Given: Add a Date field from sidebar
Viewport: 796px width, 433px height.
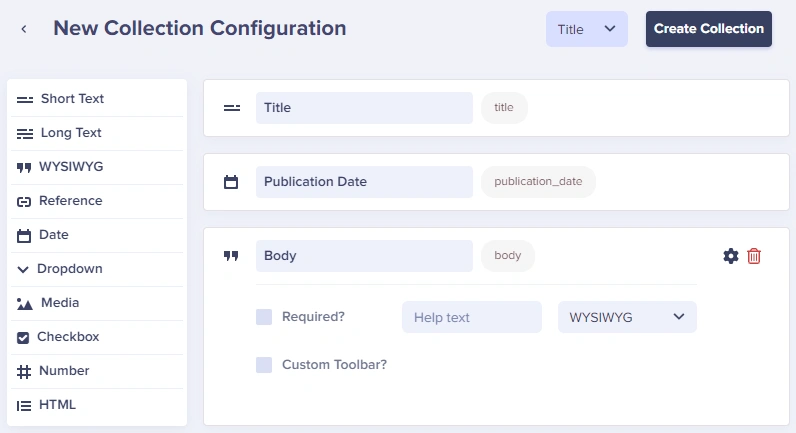Looking at the screenshot, I should pyautogui.click(x=96, y=235).
